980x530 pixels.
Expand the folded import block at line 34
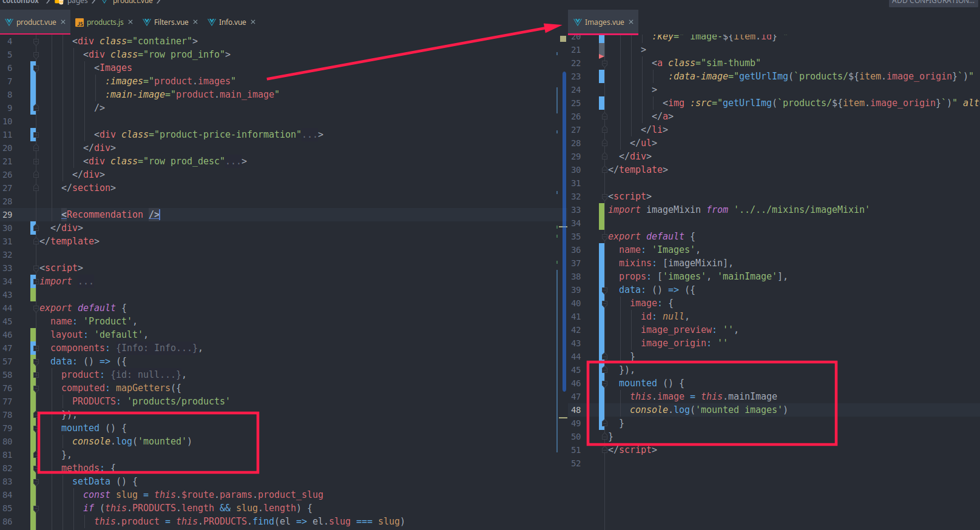(36, 281)
